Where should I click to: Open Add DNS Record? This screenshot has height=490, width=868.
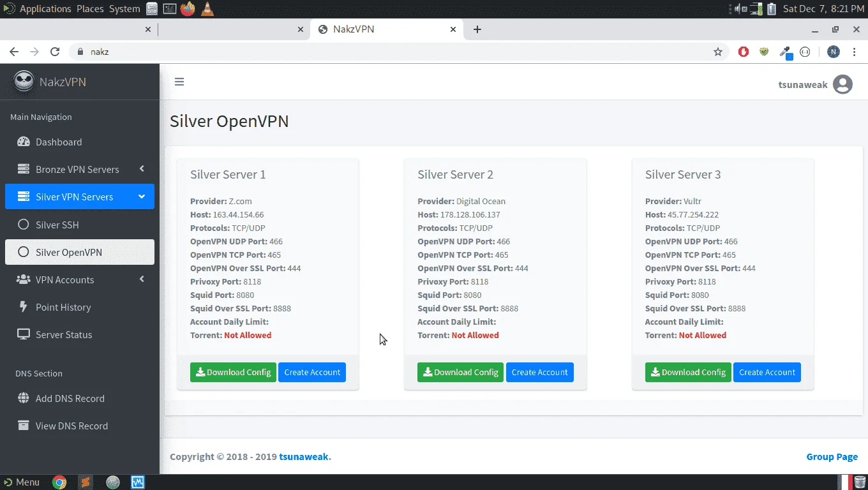(x=80, y=398)
